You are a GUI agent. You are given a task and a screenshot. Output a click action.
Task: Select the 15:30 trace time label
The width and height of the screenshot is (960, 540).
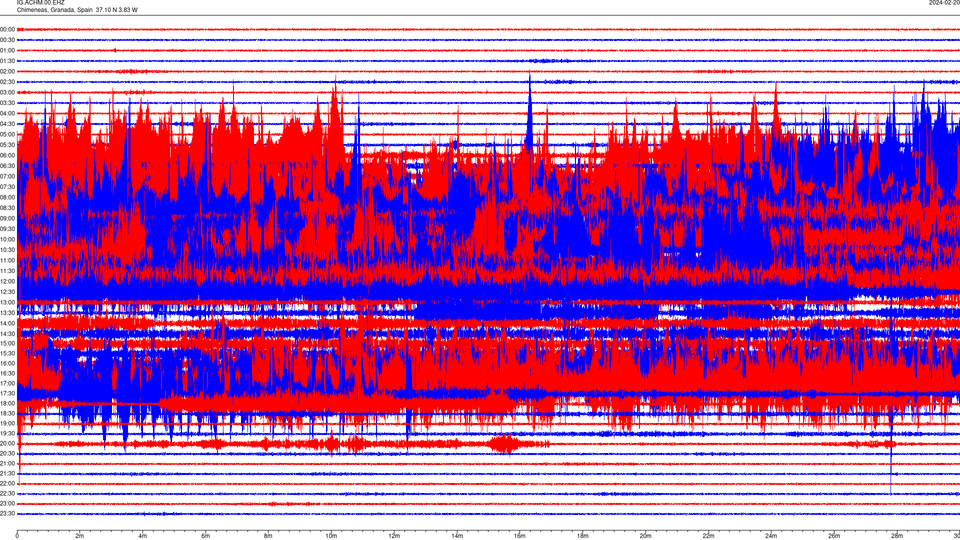pos(7,353)
